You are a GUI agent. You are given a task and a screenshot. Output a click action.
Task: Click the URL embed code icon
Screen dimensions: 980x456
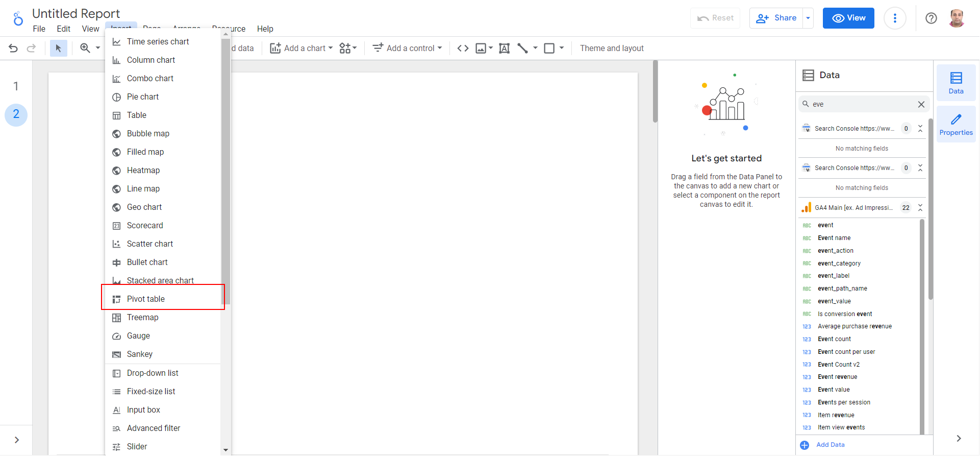(463, 48)
